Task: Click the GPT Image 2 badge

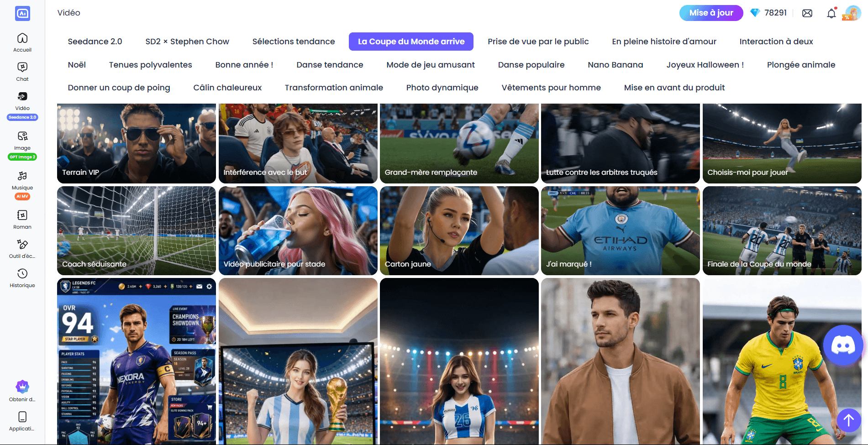Action: 22,157
